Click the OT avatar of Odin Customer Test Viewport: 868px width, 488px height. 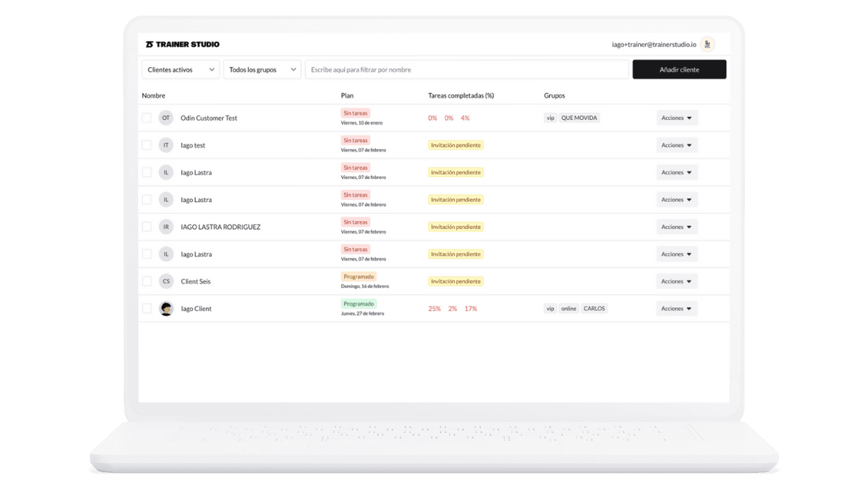point(166,117)
